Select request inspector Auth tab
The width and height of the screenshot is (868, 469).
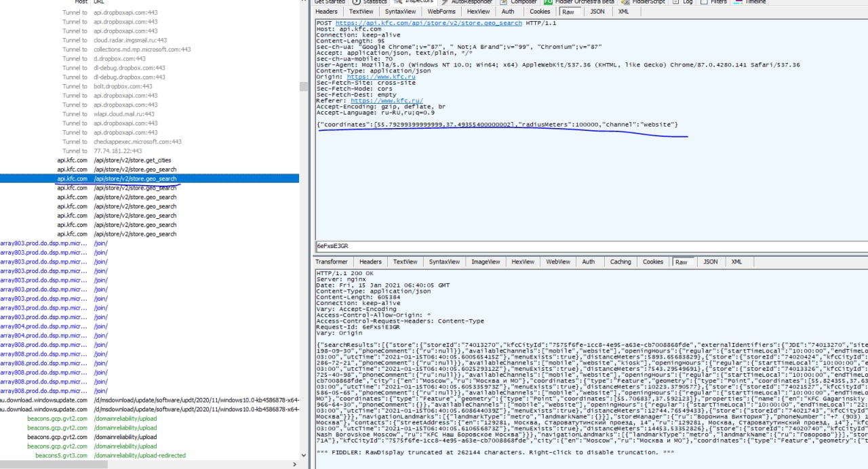tap(508, 12)
